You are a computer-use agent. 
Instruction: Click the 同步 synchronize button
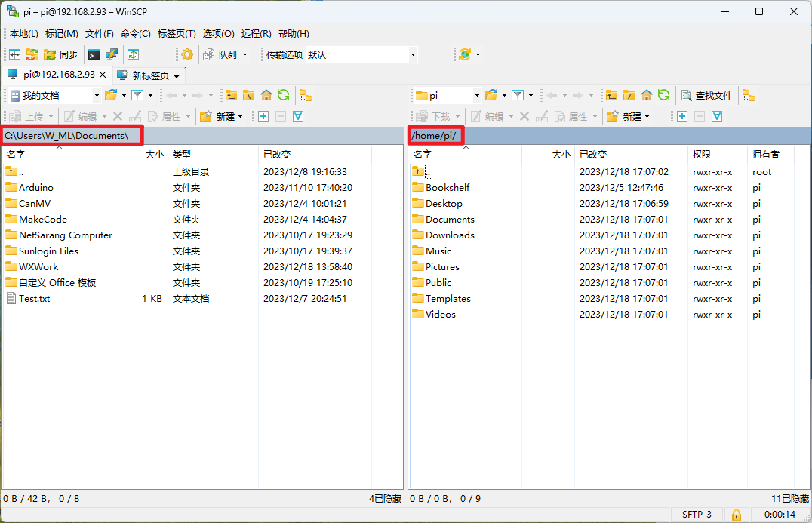[x=61, y=54]
